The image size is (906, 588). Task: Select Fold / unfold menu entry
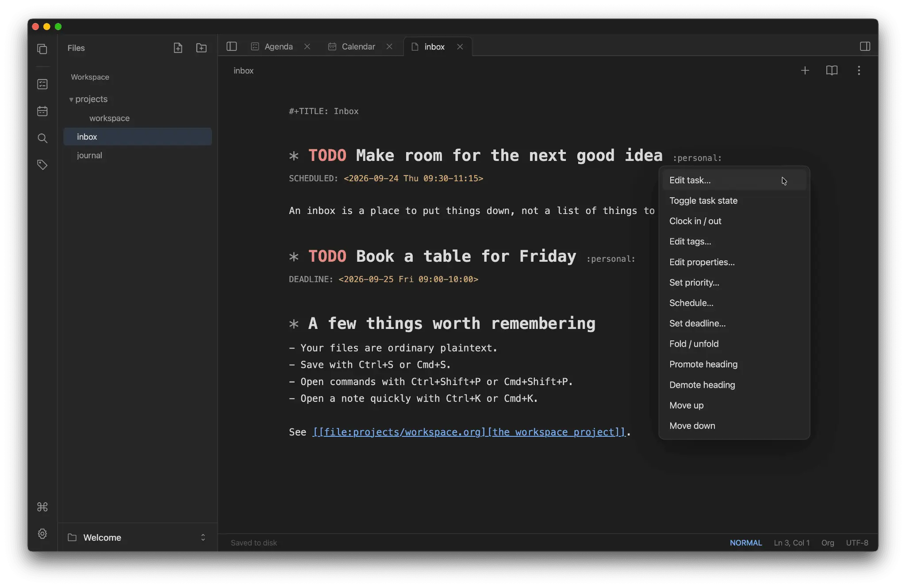pos(734,344)
